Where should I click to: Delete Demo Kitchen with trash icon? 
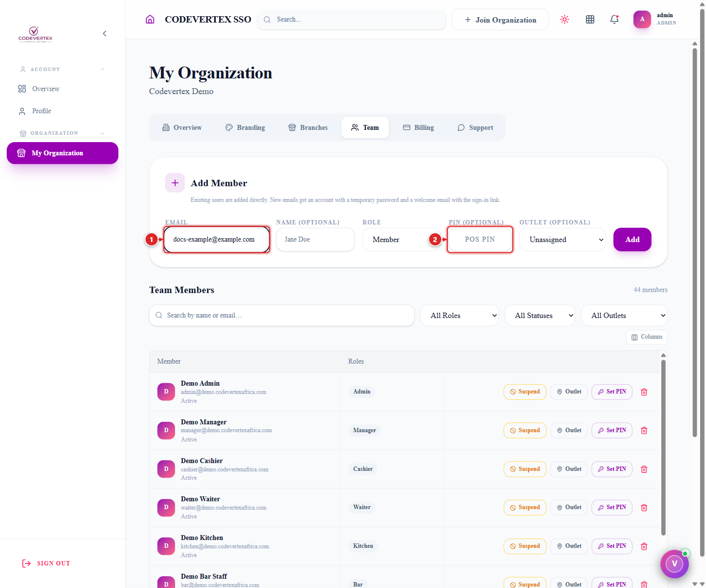point(644,546)
